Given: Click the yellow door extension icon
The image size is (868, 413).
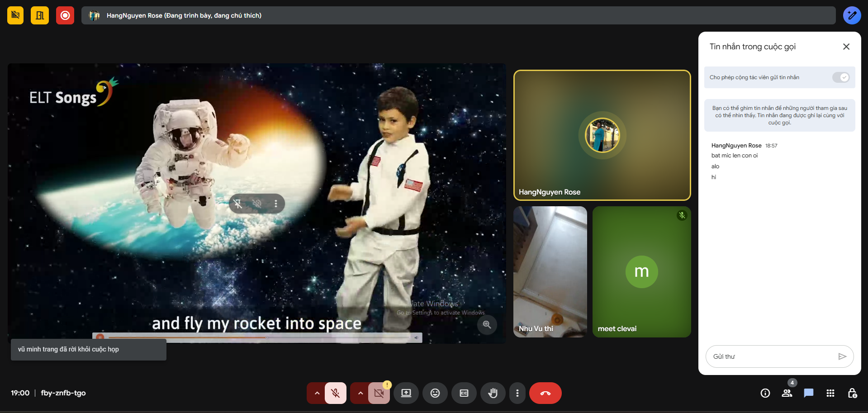Looking at the screenshot, I should click(x=40, y=15).
